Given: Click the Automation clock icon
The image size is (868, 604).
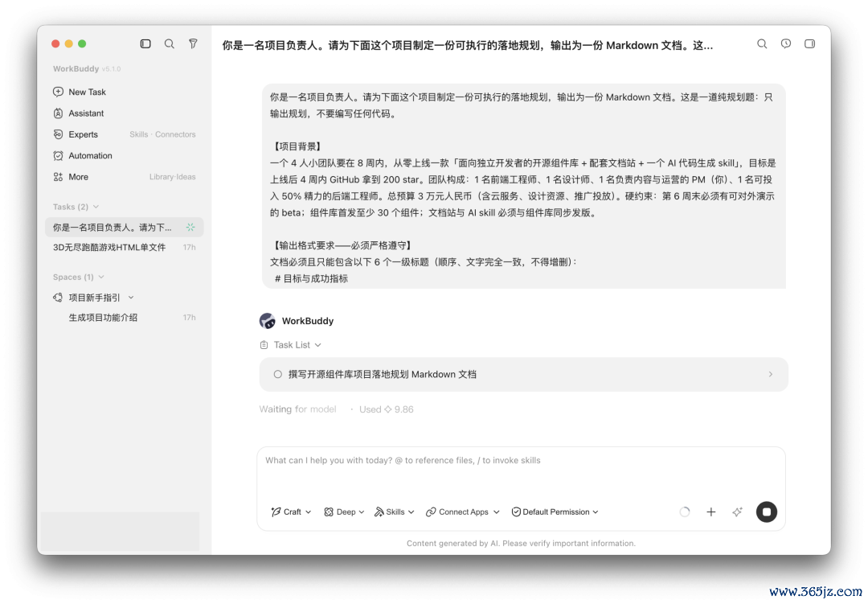Looking at the screenshot, I should 58,156.
